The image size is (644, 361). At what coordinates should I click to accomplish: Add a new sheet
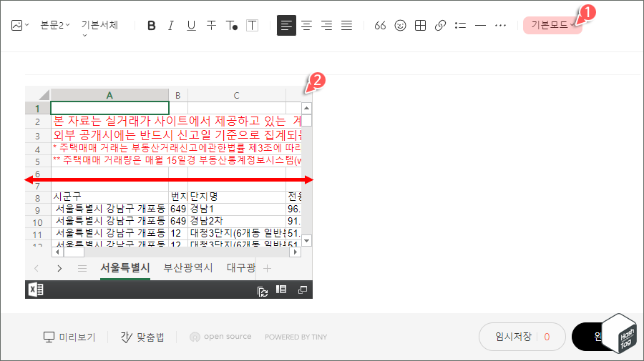(267, 268)
